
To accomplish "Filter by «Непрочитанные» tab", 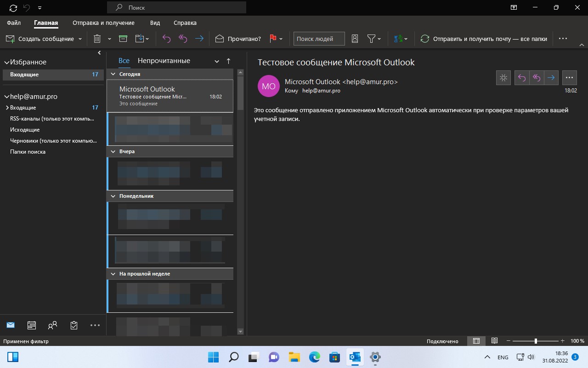I will pos(164,61).
